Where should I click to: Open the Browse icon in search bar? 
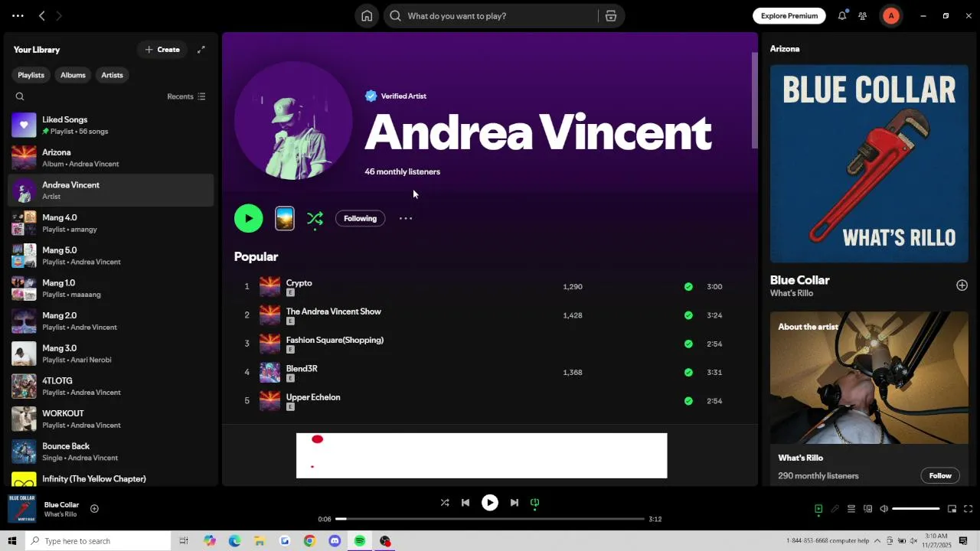click(x=611, y=16)
